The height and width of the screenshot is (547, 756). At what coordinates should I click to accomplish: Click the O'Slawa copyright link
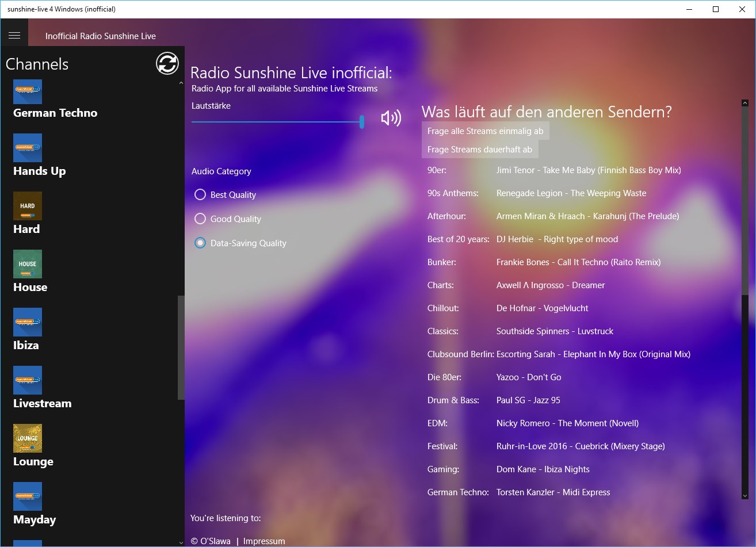[211, 541]
